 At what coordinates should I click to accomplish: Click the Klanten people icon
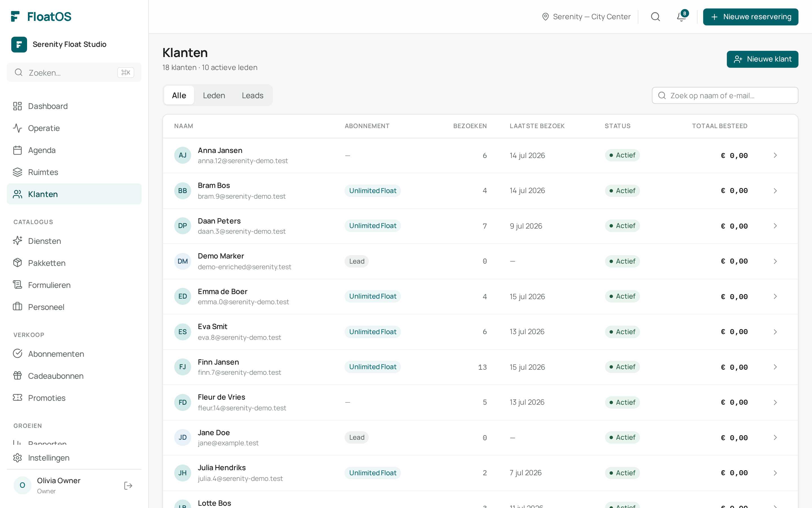pos(17,194)
